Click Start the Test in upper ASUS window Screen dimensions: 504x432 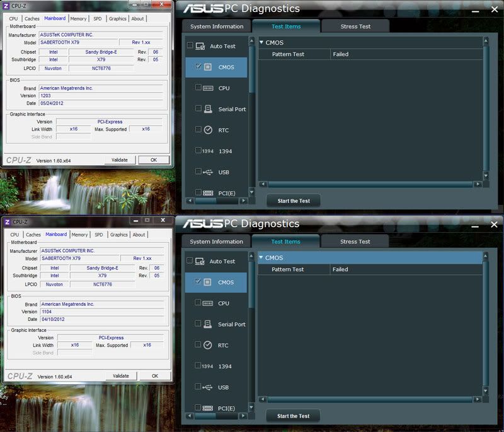click(x=294, y=201)
